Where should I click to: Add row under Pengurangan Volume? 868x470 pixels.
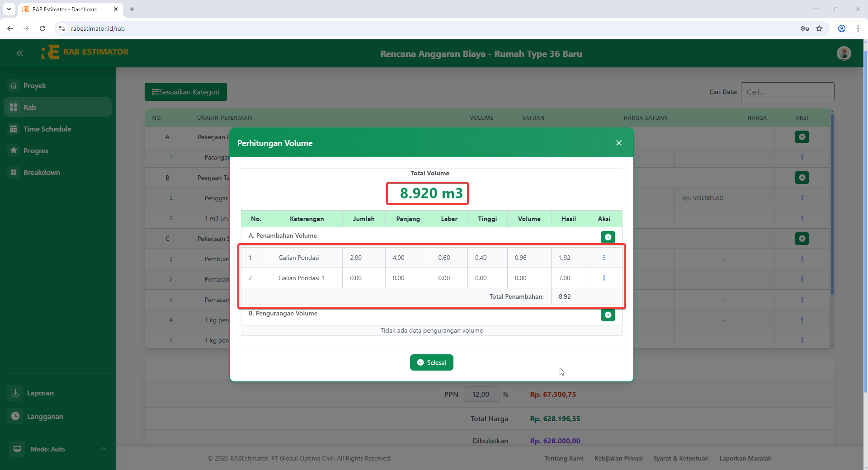[x=608, y=315]
